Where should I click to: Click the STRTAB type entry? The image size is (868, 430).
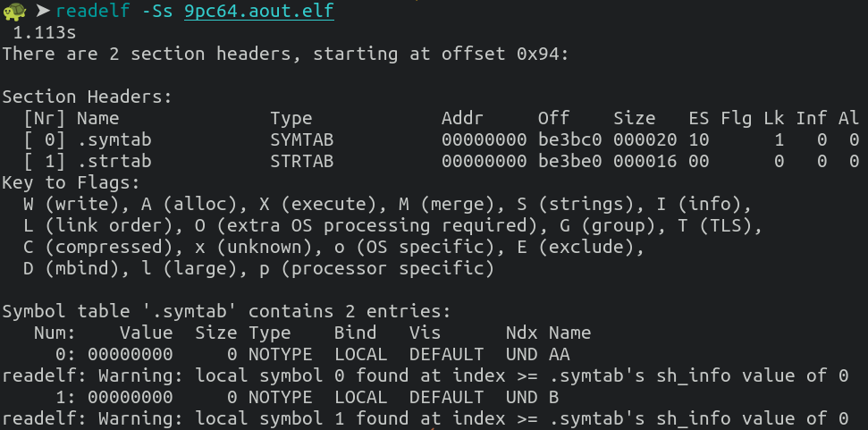point(301,161)
